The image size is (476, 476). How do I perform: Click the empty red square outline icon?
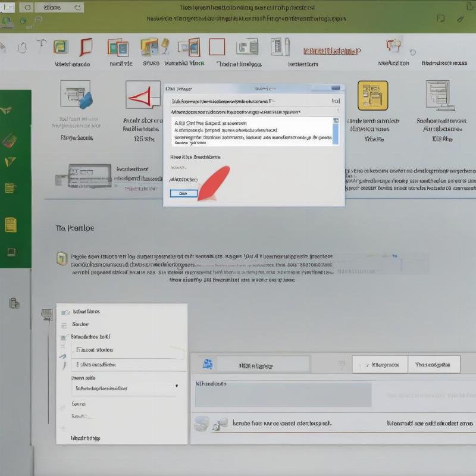[x=217, y=46]
